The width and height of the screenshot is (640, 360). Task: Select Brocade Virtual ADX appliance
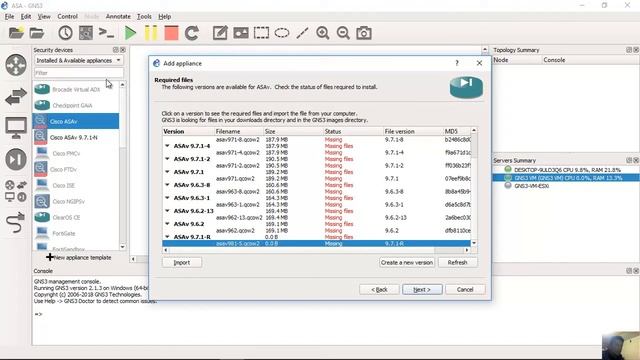pos(76,89)
